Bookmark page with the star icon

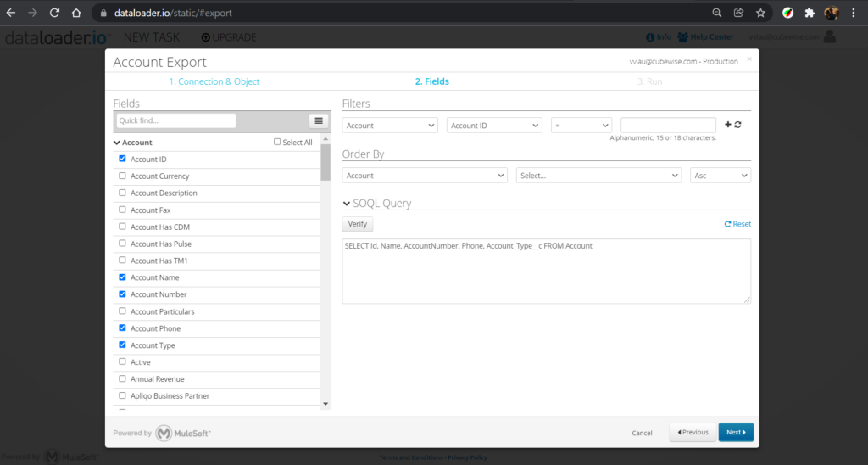coord(761,13)
